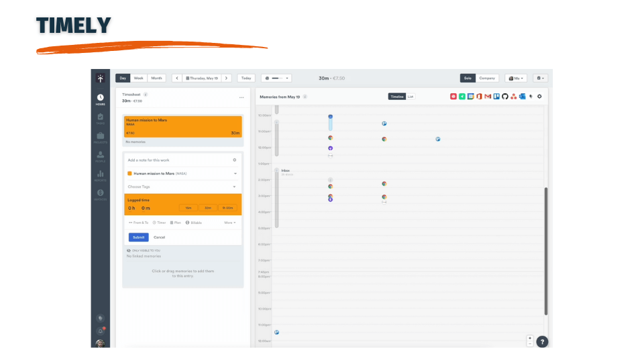Open the display options dropdown next to Today
The width and height of the screenshot is (644, 362).
pos(276,78)
